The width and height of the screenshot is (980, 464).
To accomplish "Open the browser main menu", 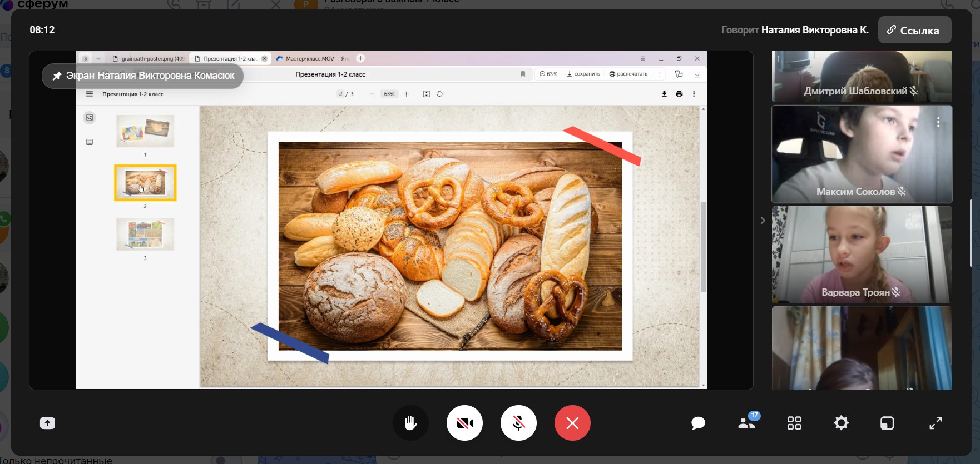I will pyautogui.click(x=642, y=58).
